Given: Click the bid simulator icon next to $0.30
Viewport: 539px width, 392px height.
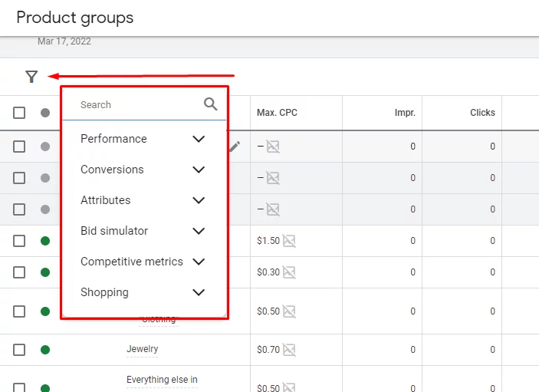Looking at the screenshot, I should click(x=289, y=272).
